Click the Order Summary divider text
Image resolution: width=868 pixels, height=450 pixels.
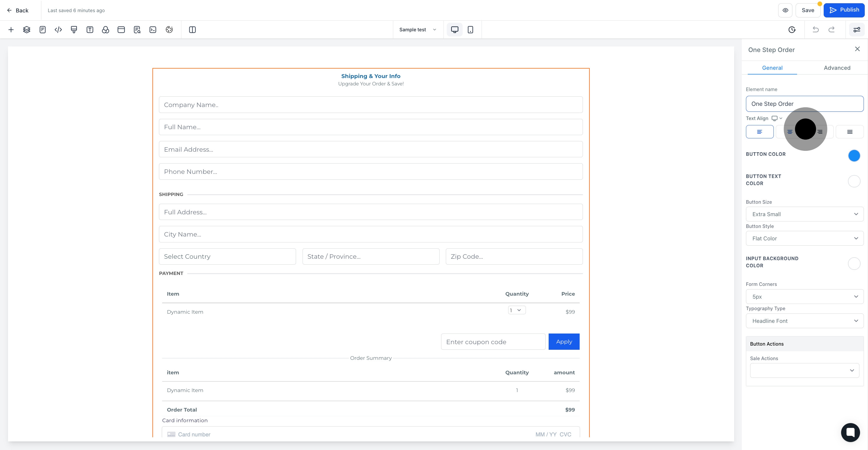[x=371, y=358]
